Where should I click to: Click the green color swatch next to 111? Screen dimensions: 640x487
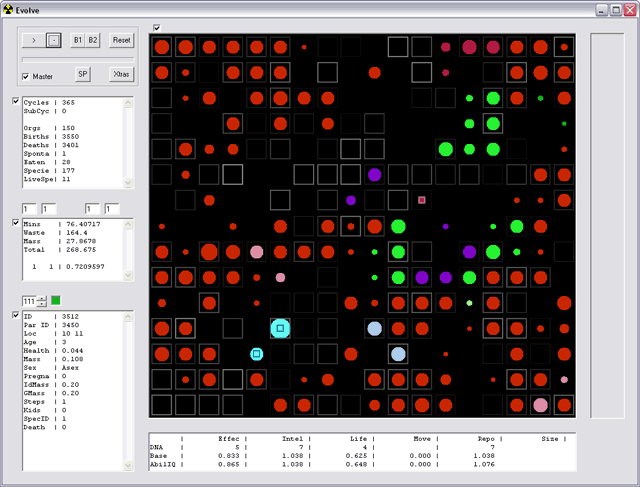point(56,301)
